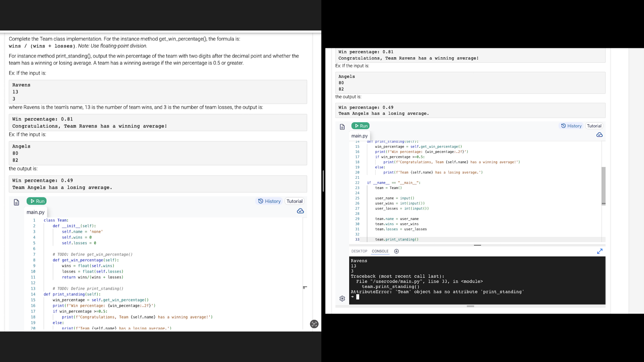Image resolution: width=644 pixels, height=362 pixels.
Task: Open Tutorial in the left editor
Action: click(x=294, y=201)
